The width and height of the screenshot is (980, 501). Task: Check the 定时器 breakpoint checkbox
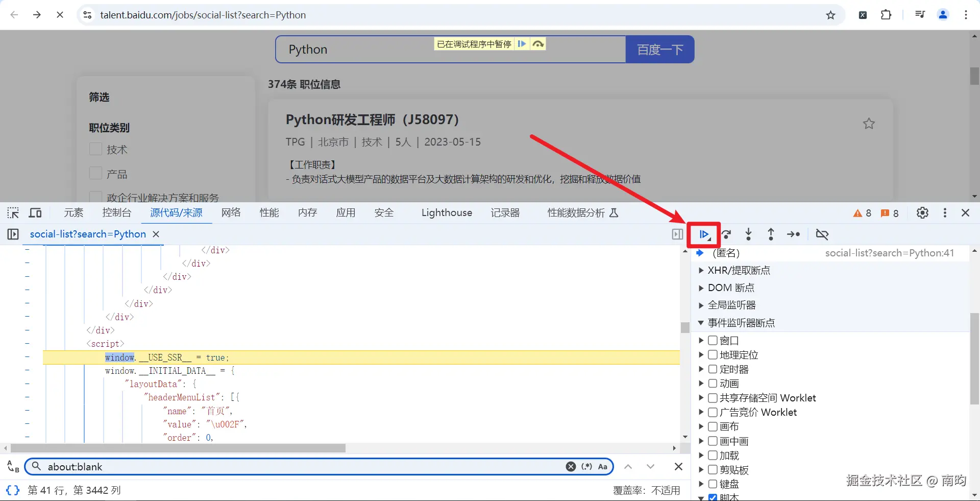pyautogui.click(x=713, y=369)
